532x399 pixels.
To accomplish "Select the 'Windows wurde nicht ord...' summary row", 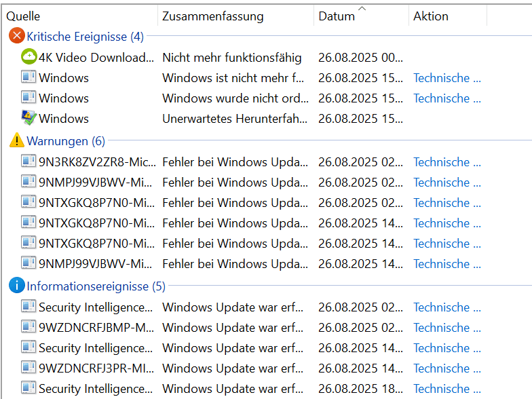I will [x=235, y=98].
